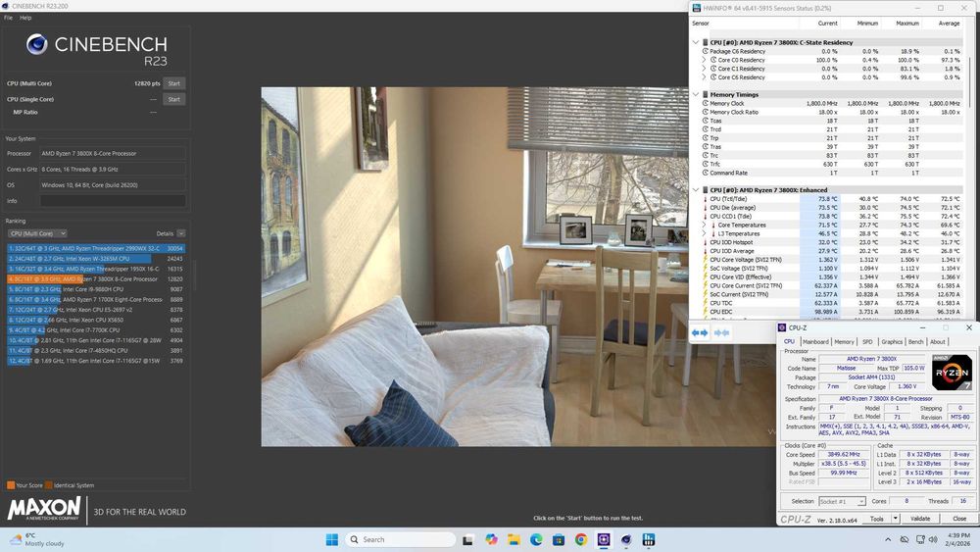Expand Core C1 Residency row in HWiNFO
This screenshot has height=552, width=980.
pyautogui.click(x=704, y=69)
